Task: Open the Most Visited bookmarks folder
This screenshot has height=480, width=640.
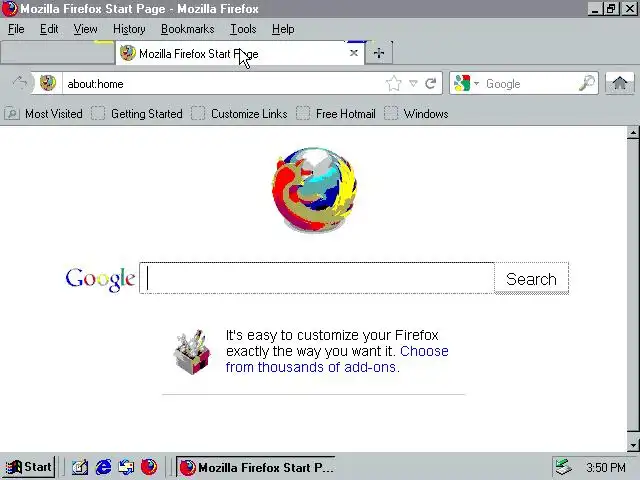Action: pos(43,113)
